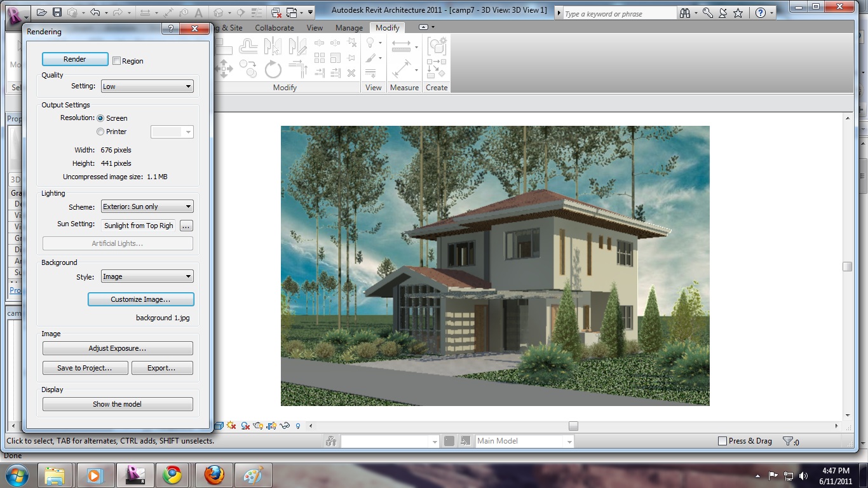
Task: Switch to the Collaborate ribbon tab
Action: coord(275,28)
